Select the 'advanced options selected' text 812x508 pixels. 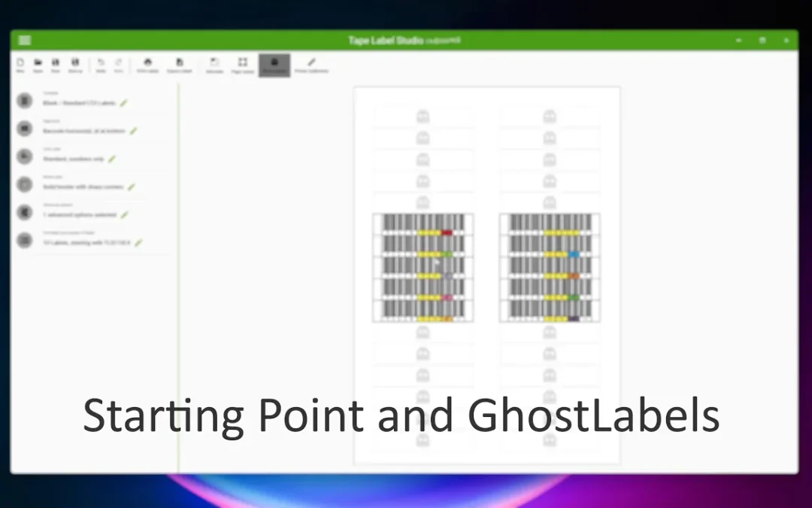coord(80,215)
